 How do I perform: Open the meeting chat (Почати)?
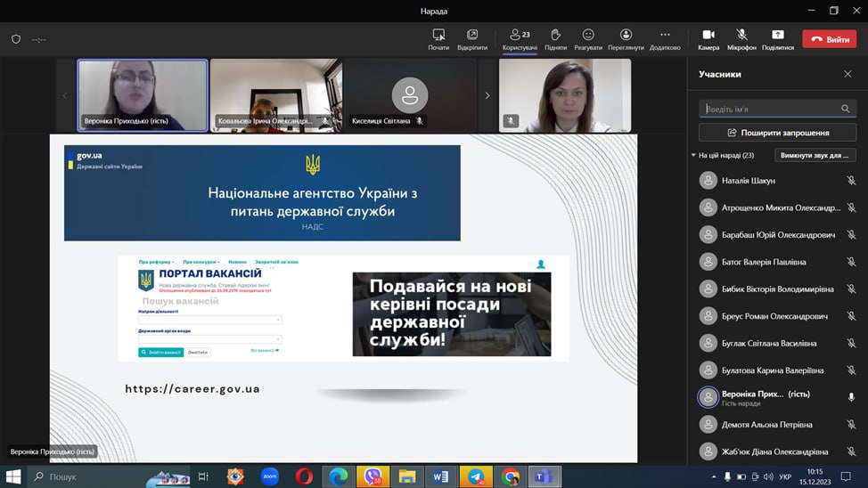click(x=438, y=36)
